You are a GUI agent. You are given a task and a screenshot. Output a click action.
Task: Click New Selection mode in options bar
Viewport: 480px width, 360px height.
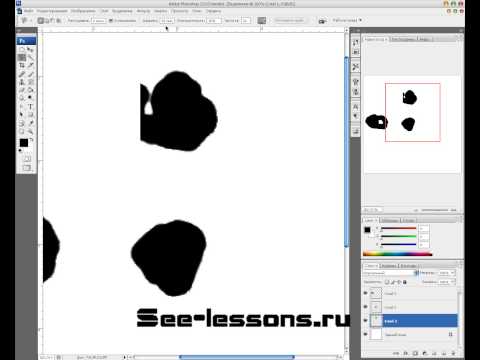[x=41, y=21]
